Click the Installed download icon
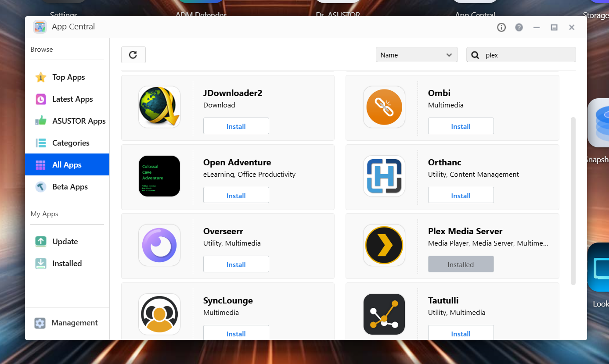The image size is (609, 364). click(40, 264)
